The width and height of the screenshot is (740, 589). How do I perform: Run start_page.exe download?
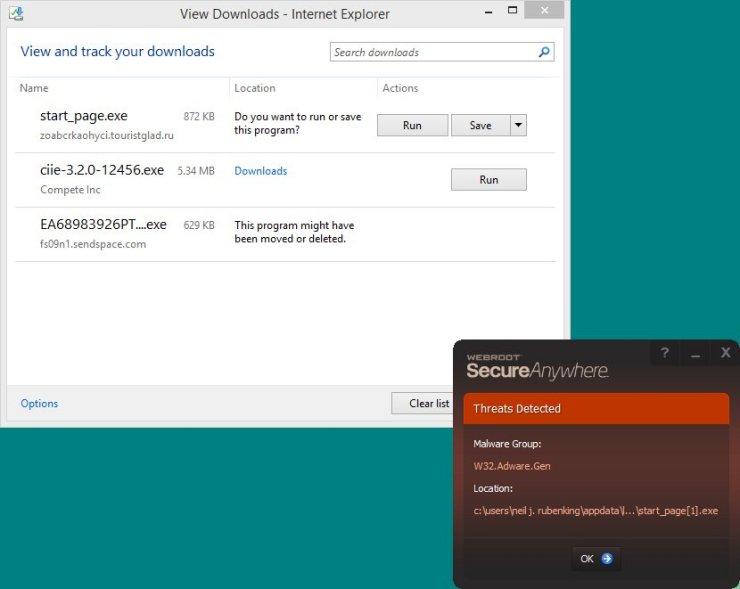[x=412, y=125]
